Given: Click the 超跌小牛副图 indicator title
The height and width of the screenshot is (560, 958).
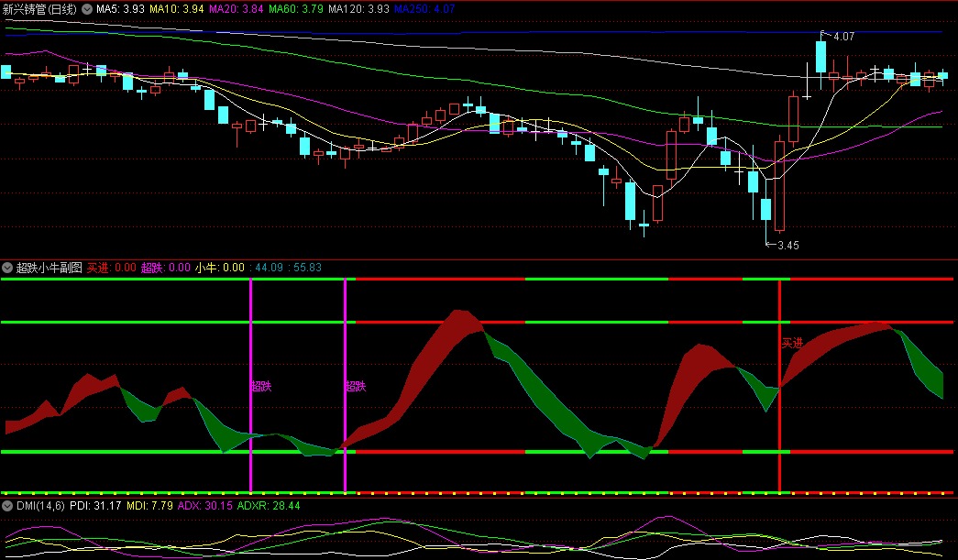Looking at the screenshot, I should pos(49,268).
